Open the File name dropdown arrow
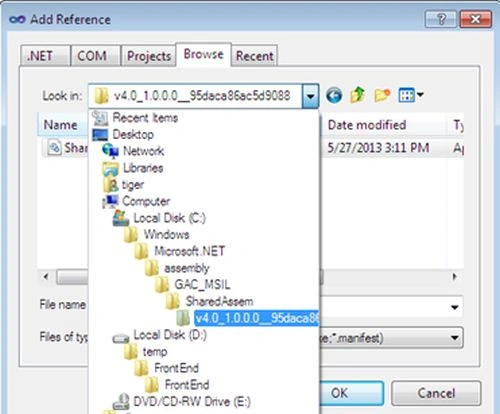Viewport: 500px width, 414px height. [x=454, y=307]
